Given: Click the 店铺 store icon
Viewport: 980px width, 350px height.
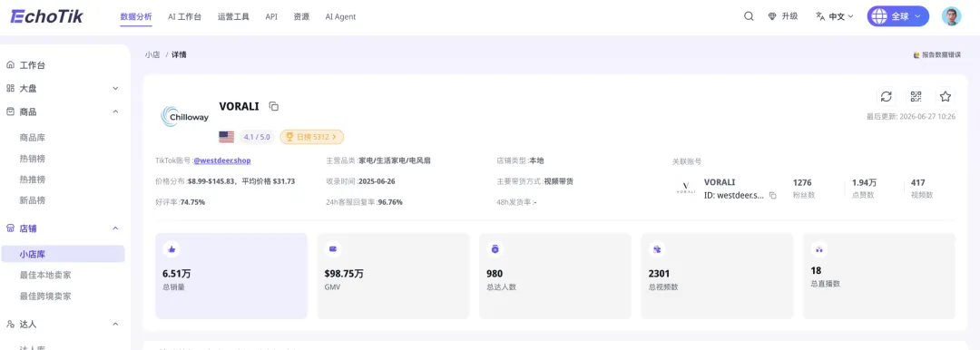Looking at the screenshot, I should pos(10,228).
